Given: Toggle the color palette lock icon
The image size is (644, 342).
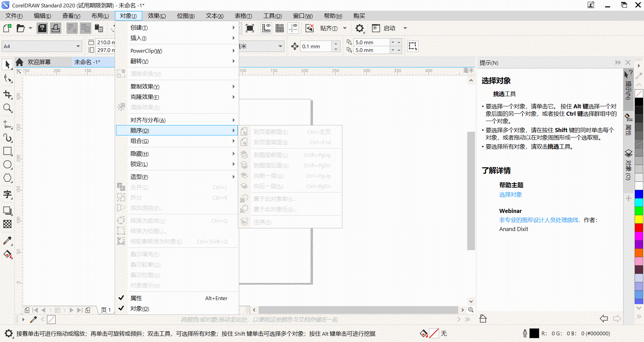Looking at the screenshot, I should pos(483,319).
